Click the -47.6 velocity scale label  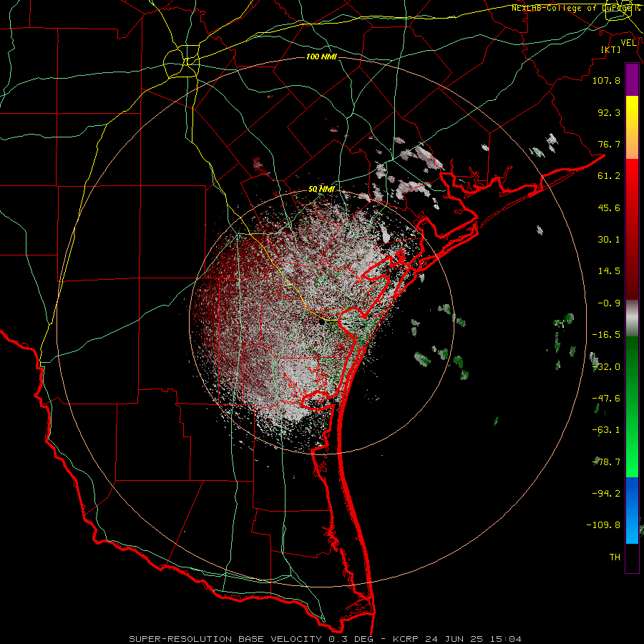click(606, 399)
